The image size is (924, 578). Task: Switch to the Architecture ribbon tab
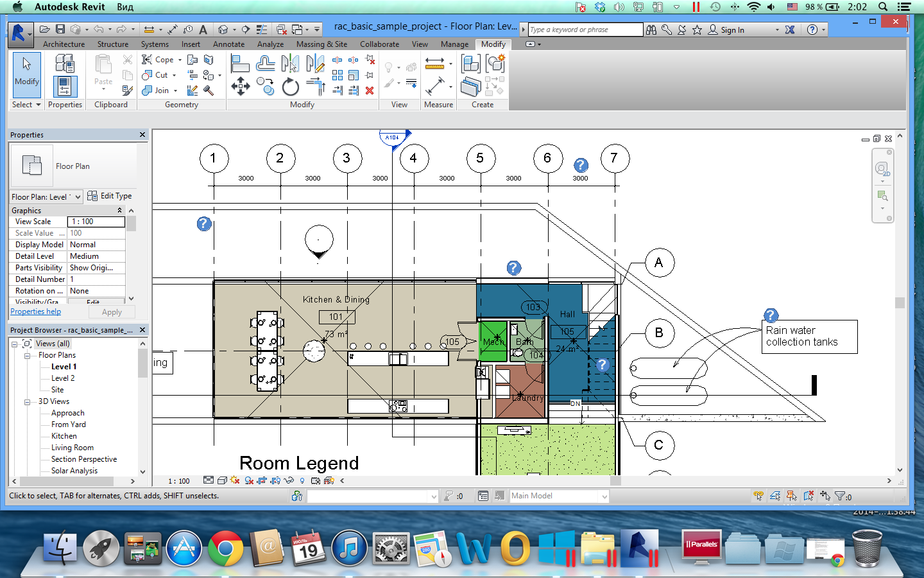pyautogui.click(x=64, y=44)
